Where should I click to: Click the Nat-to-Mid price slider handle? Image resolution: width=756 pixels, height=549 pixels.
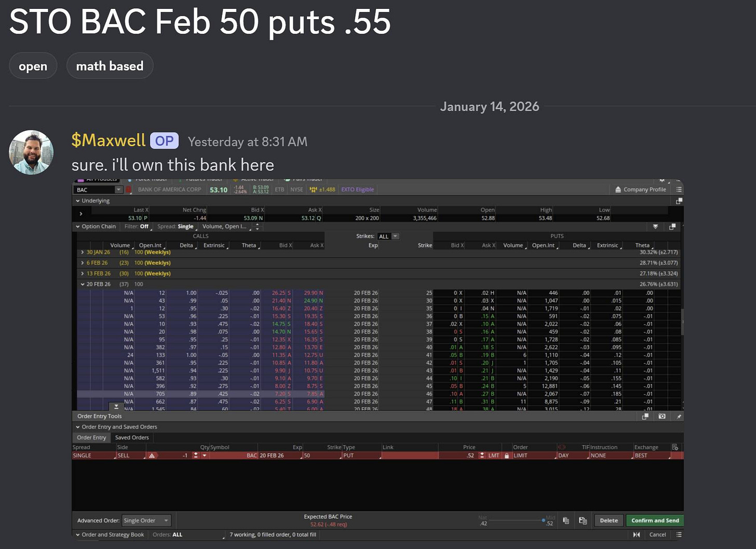click(543, 520)
